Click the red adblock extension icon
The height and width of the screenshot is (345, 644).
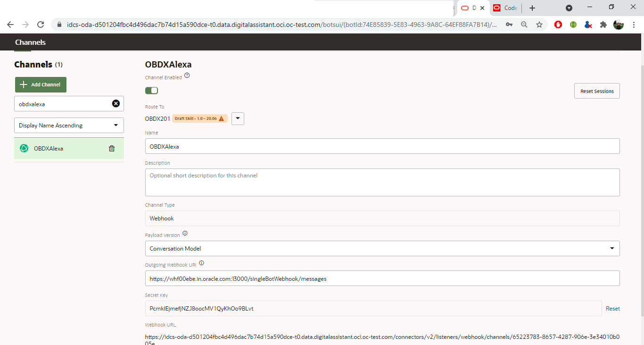pyautogui.click(x=558, y=25)
